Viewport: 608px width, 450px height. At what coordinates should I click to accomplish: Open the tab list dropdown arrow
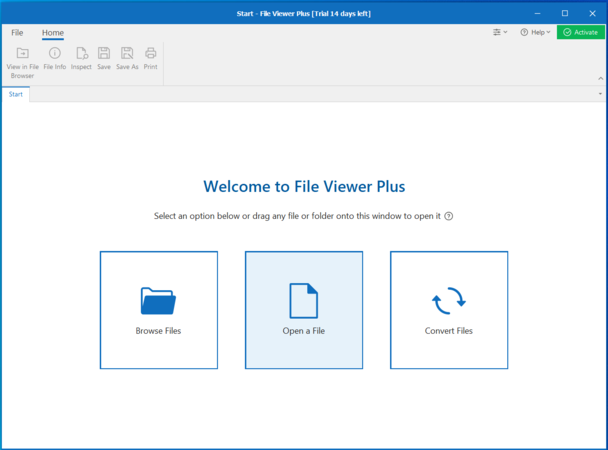coord(600,94)
